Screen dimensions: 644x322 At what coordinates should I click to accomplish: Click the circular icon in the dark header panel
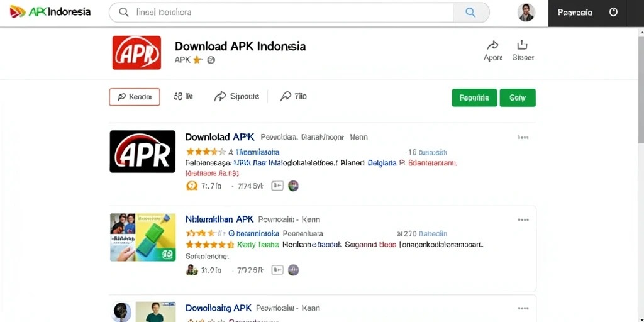[x=613, y=13]
